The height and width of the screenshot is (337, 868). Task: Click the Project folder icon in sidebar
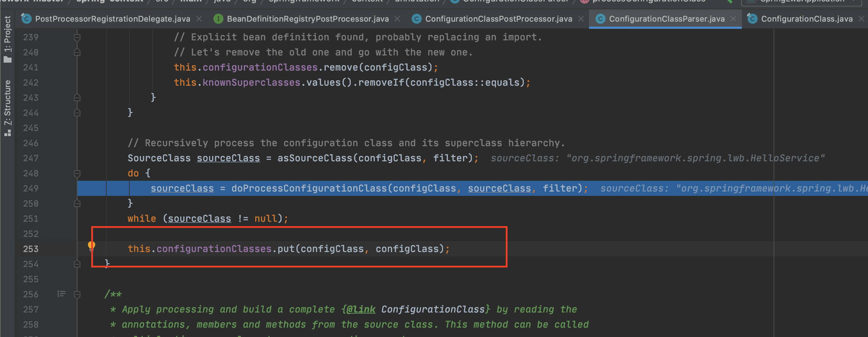[x=8, y=59]
